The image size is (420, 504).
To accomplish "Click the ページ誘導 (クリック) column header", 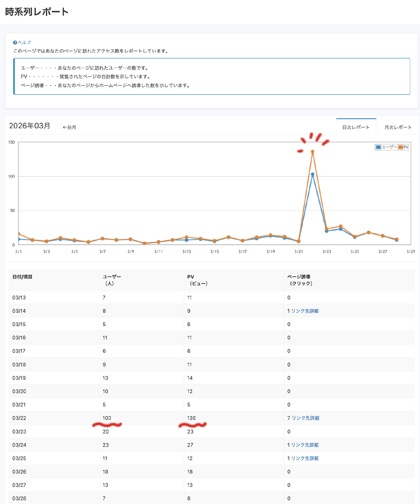I will [300, 280].
